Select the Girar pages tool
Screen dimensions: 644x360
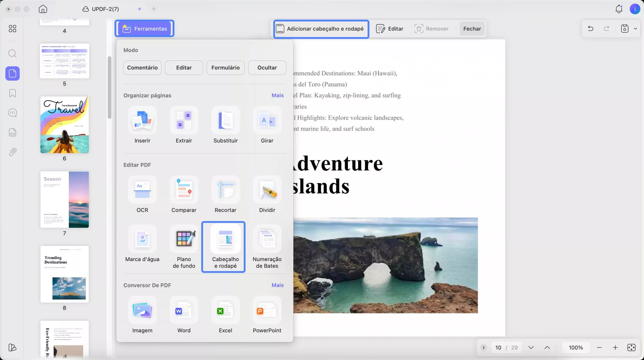coord(267,125)
